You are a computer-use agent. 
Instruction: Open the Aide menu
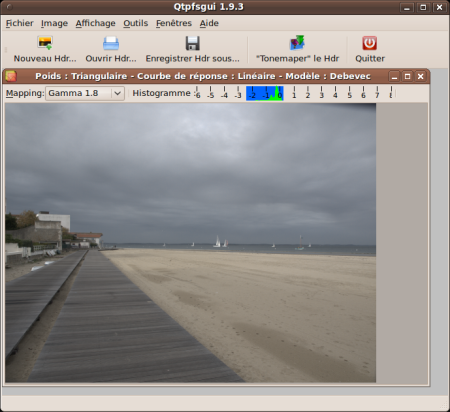[x=209, y=23]
